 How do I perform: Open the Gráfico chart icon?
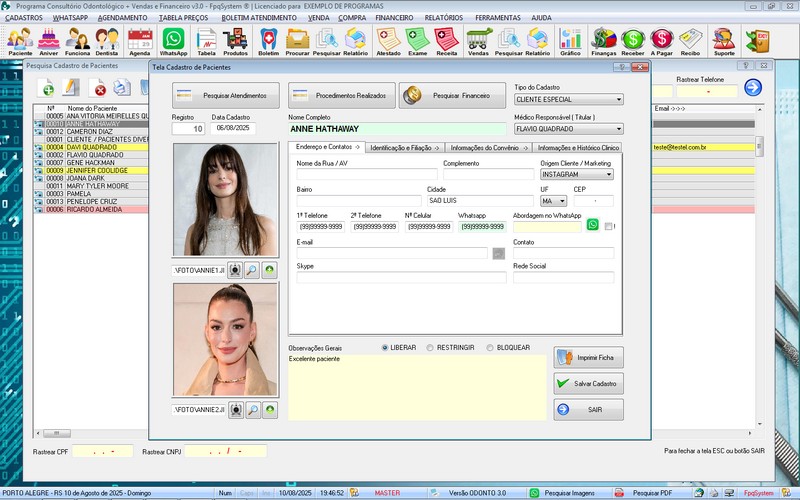click(570, 40)
